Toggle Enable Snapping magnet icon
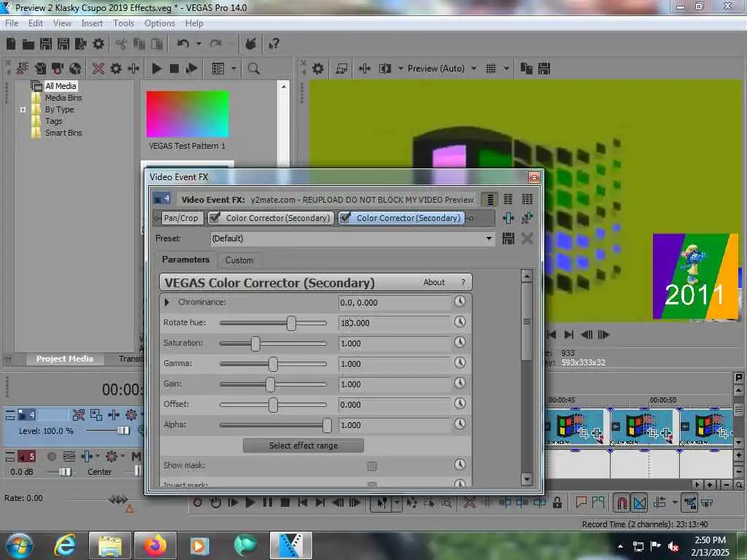The image size is (747, 560). pos(622,502)
